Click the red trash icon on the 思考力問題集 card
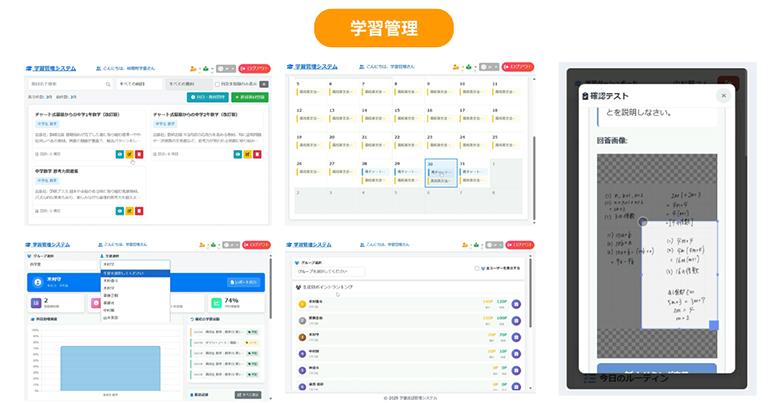The height and width of the screenshot is (403, 768). [140, 210]
